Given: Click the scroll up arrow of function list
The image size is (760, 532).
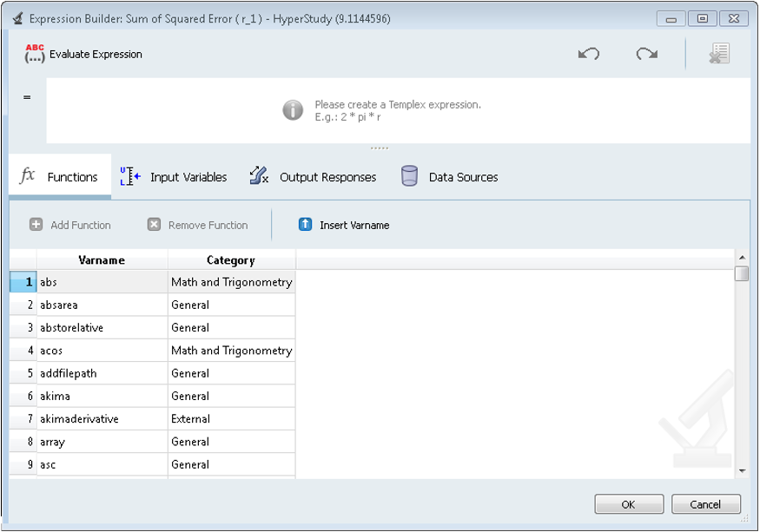Looking at the screenshot, I should (x=741, y=257).
